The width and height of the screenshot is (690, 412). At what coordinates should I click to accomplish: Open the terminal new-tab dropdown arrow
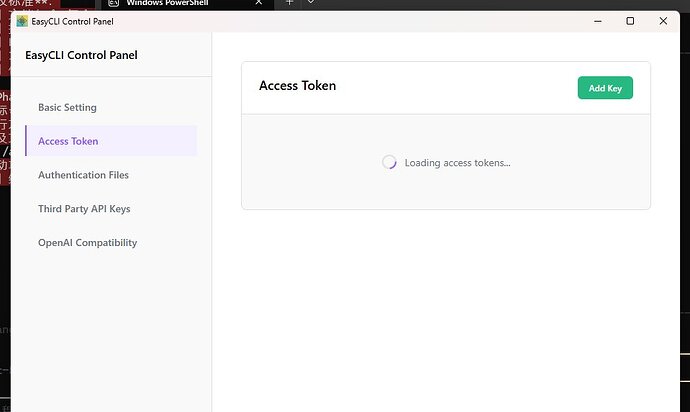tap(311, 2)
